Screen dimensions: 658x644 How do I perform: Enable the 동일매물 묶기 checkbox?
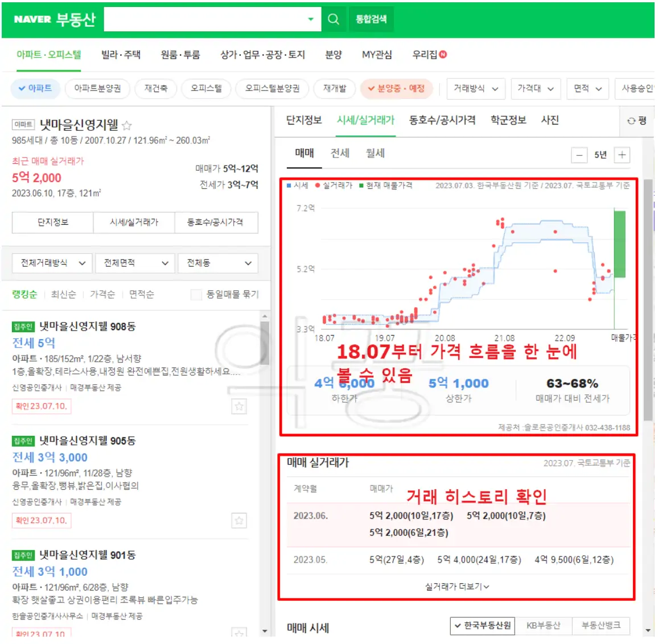196,294
